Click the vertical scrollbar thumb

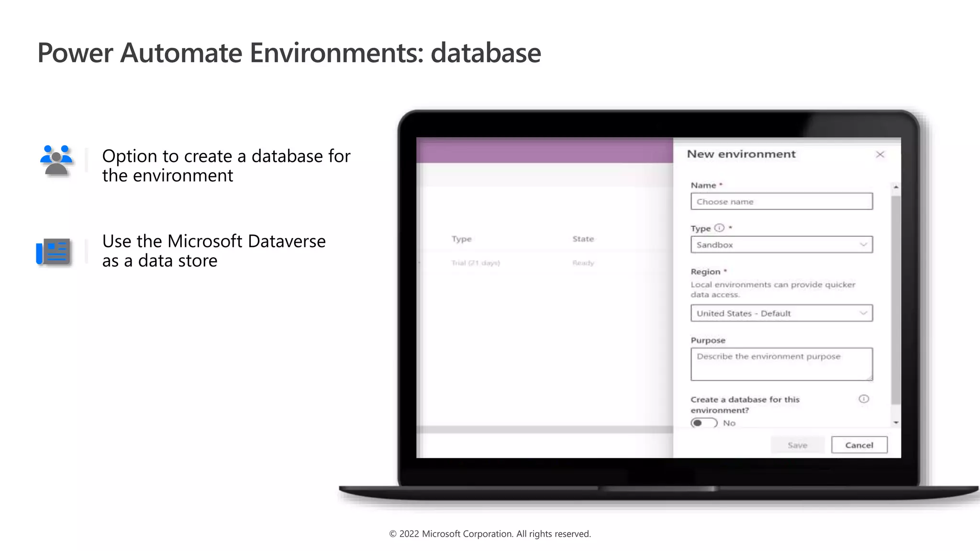pyautogui.click(x=896, y=300)
